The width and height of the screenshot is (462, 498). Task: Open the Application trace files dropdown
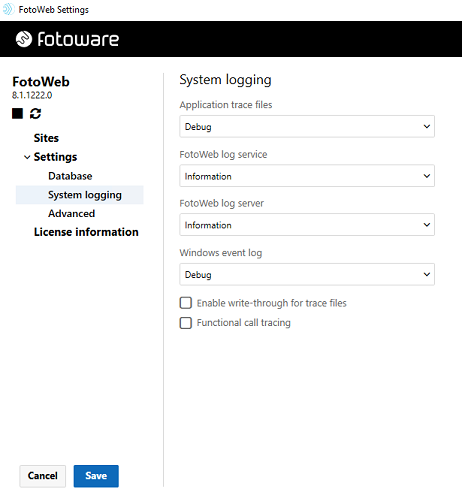click(x=307, y=126)
